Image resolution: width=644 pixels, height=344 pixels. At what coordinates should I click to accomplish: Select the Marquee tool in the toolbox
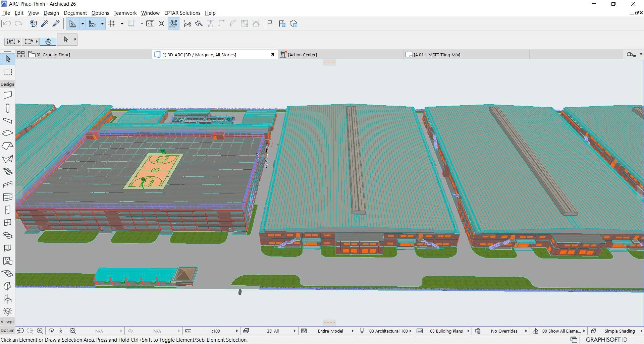7,72
